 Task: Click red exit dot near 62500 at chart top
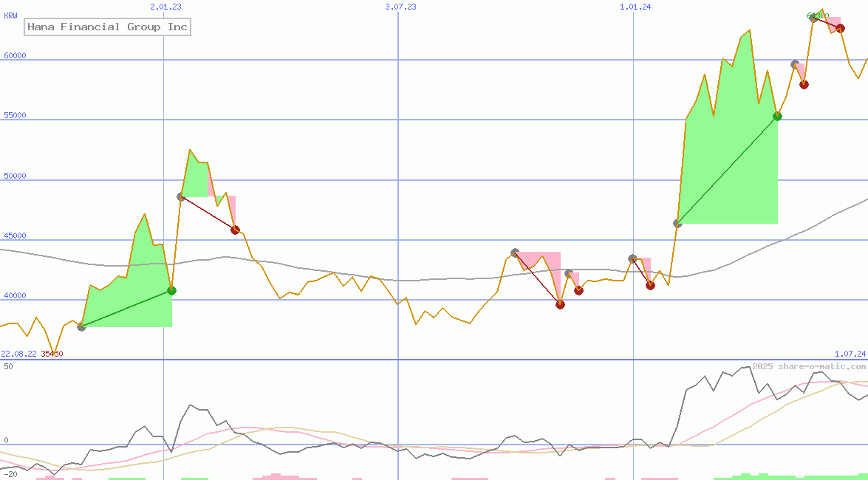841,28
